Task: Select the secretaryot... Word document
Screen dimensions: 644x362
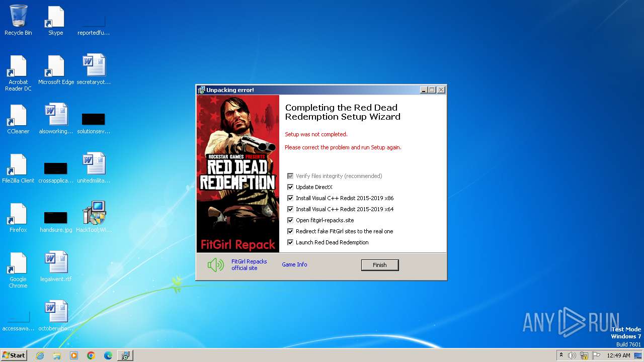Action: (94, 70)
